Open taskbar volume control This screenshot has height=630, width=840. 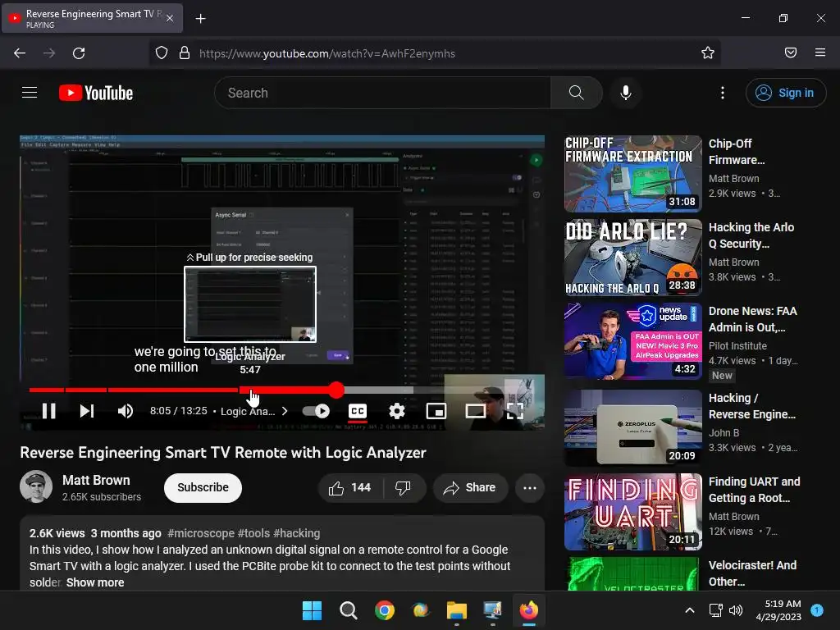(x=736, y=610)
